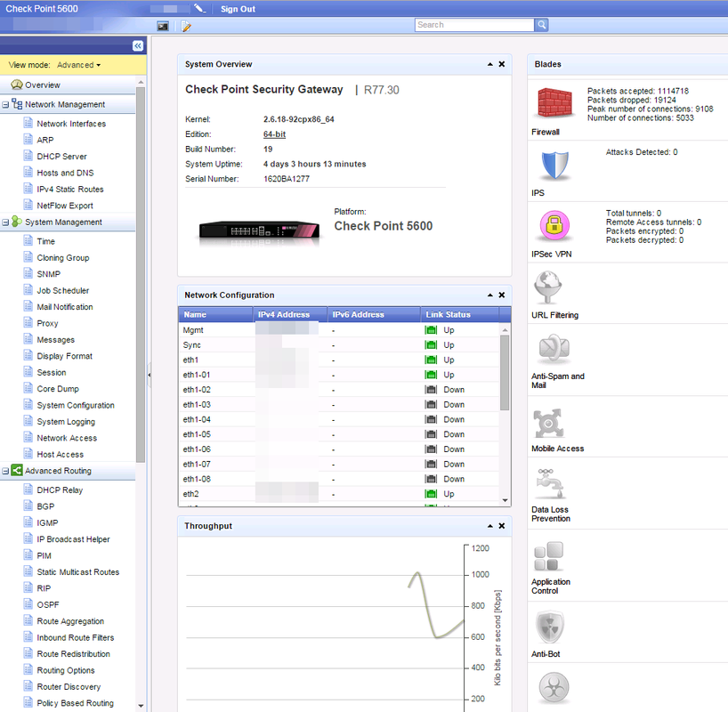Collapse the Advanced Routing tree section

pos(5,471)
